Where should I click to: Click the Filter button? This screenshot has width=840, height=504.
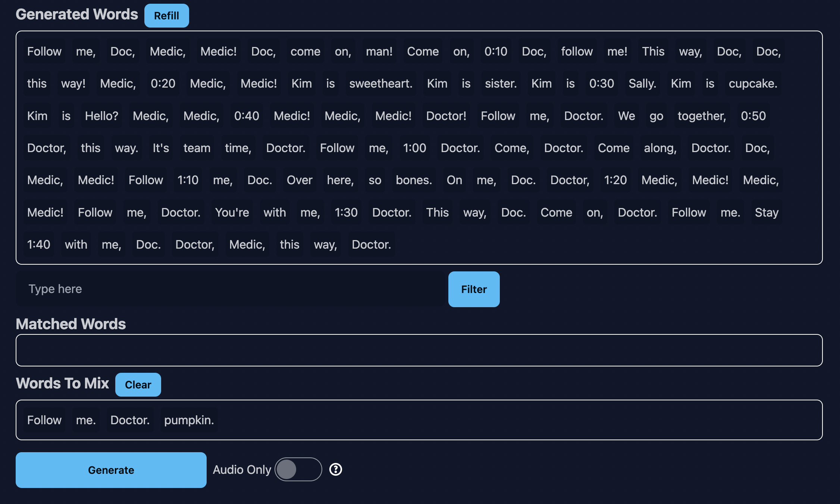point(473,289)
